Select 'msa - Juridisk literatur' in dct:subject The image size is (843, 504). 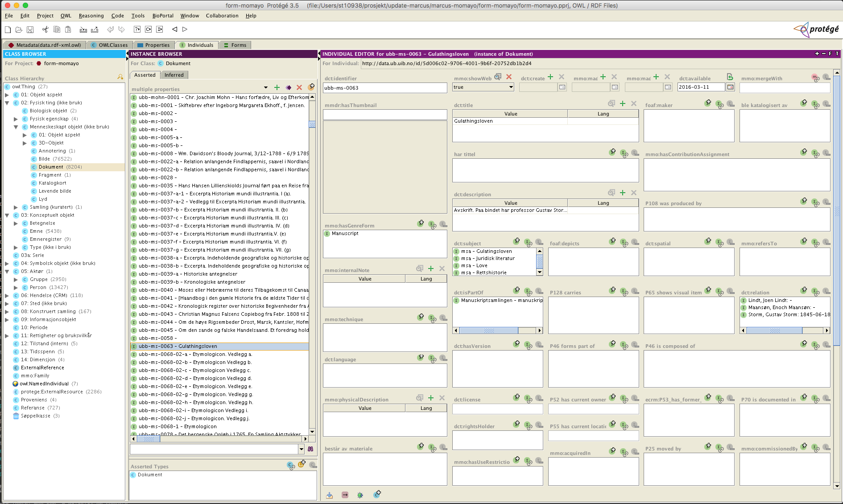[x=488, y=258]
